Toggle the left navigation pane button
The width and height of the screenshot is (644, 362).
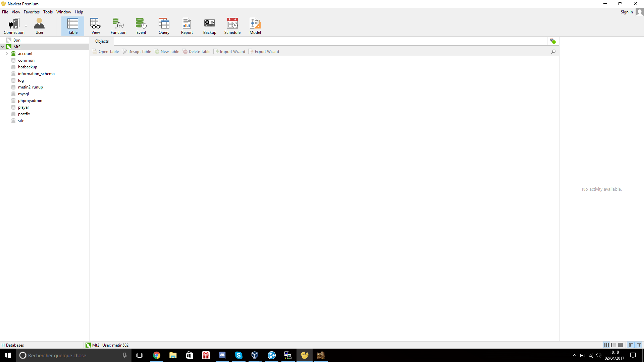pos(631,345)
